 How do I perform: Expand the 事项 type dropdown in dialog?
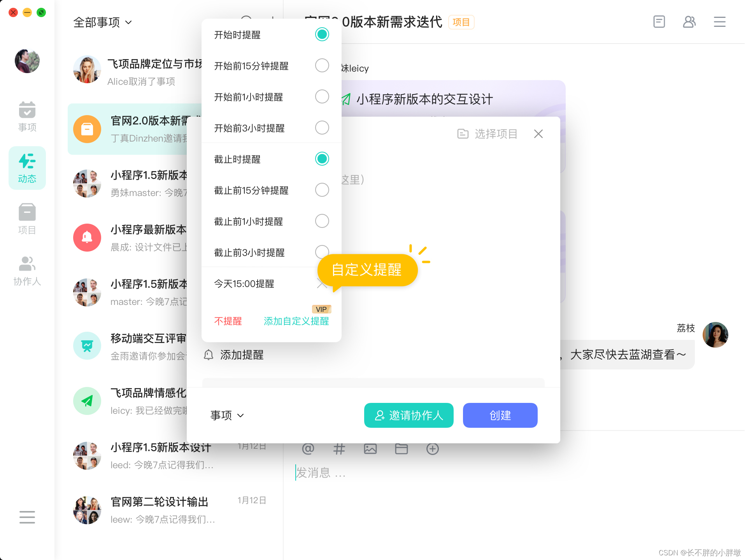click(x=227, y=415)
